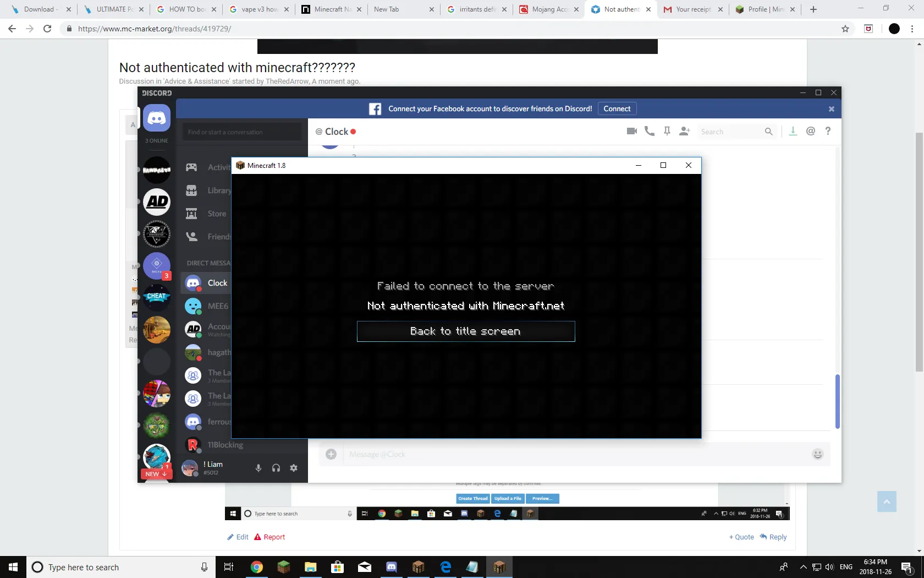The image size is (924, 578).
Task: Deafen audio with headphones icon
Action: [276, 468]
